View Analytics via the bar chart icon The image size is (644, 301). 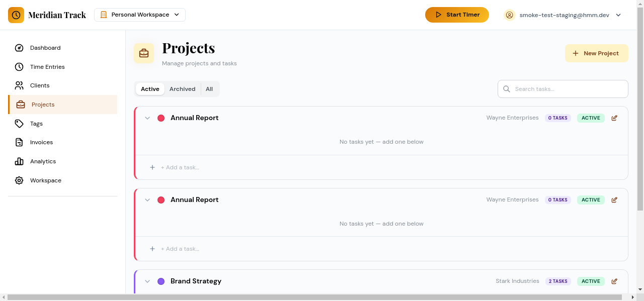coord(19,161)
